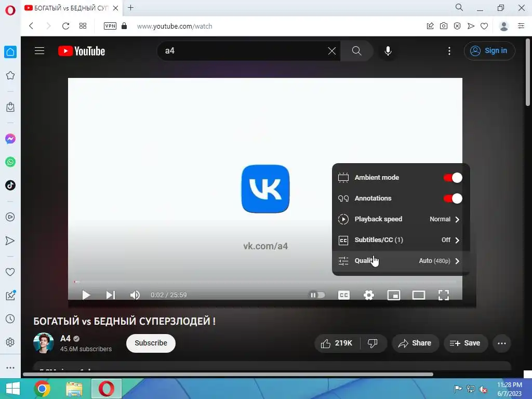532x399 pixels.
Task: Skip to next video
Action: [x=111, y=295]
